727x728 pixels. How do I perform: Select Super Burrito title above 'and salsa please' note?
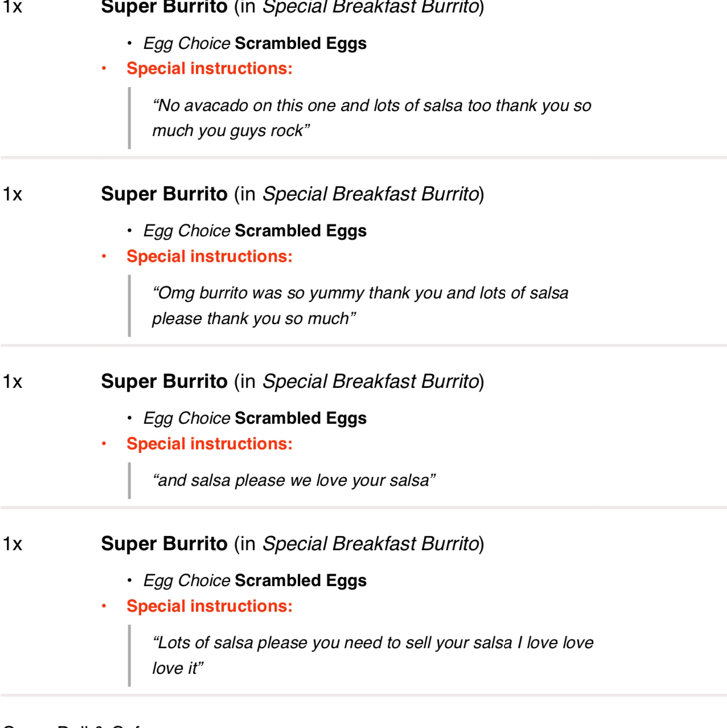click(x=164, y=381)
